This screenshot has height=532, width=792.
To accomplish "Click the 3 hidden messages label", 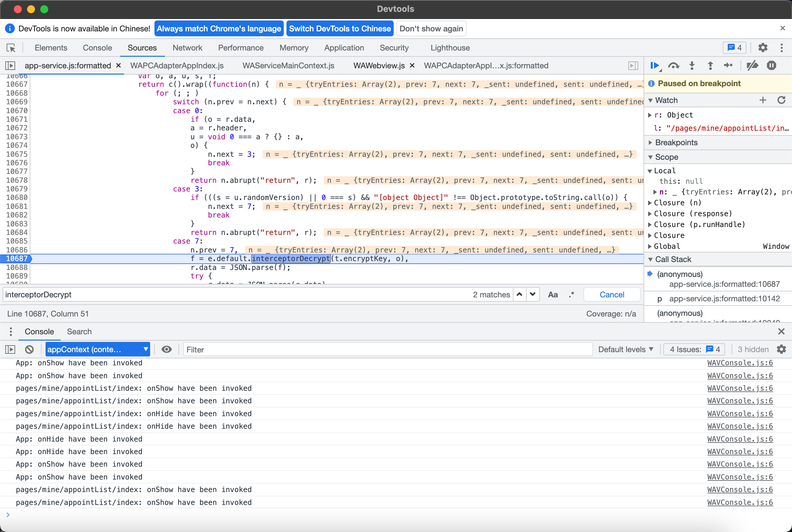I will tap(753, 349).
